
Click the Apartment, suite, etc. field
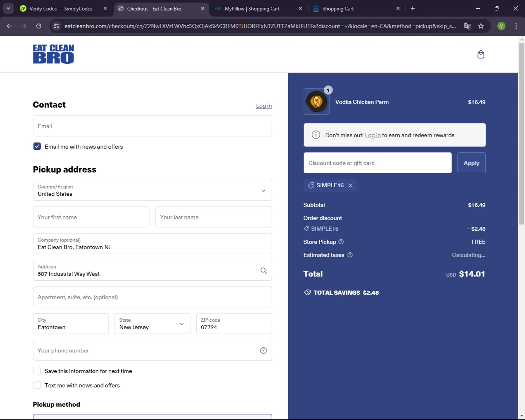coord(152,297)
